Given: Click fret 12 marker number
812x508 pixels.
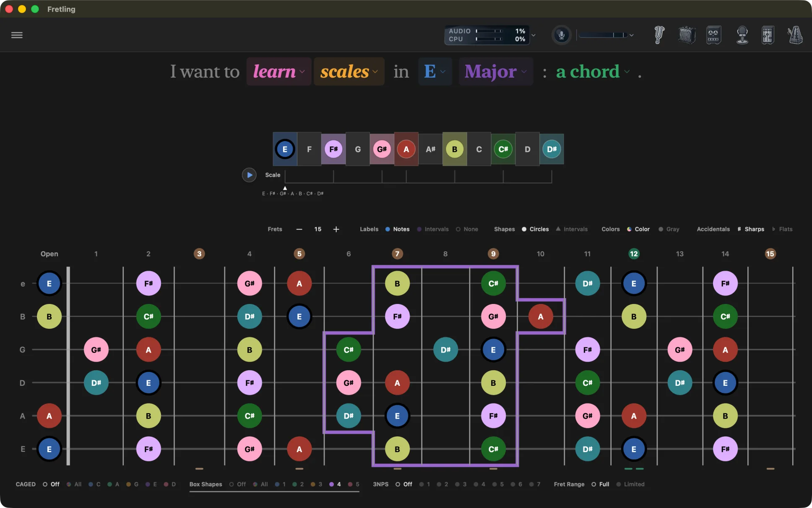Looking at the screenshot, I should pyautogui.click(x=634, y=254).
